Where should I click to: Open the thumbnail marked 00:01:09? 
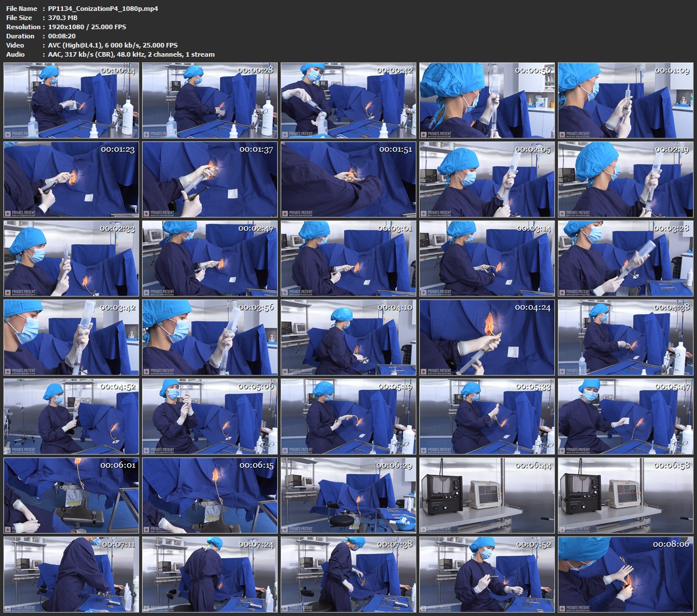click(625, 100)
